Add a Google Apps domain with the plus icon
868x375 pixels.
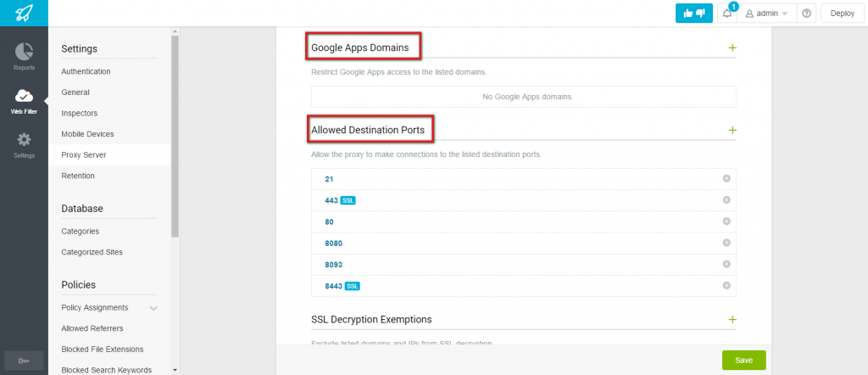click(732, 48)
